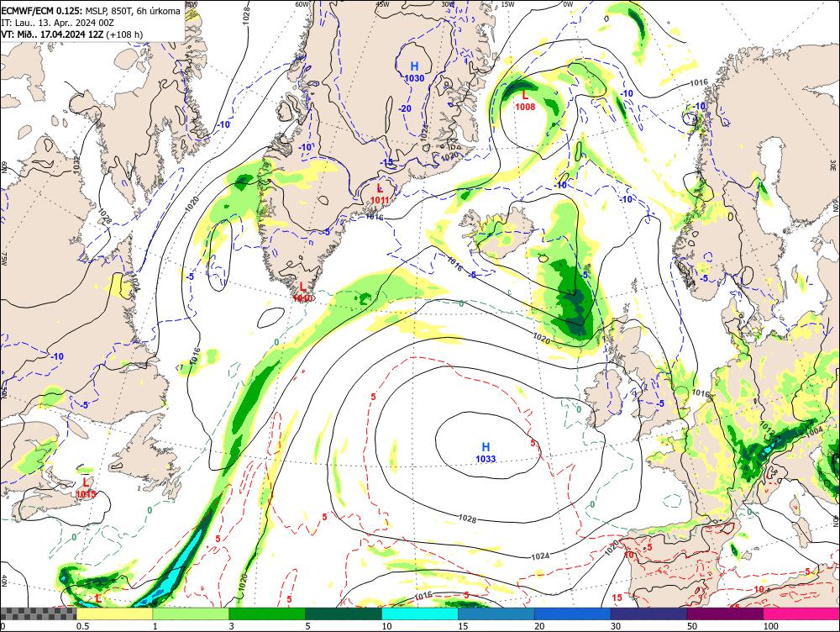The width and height of the screenshot is (840, 632).
Task: Click the pink 100+ mm legend swatch
Action: [801, 614]
